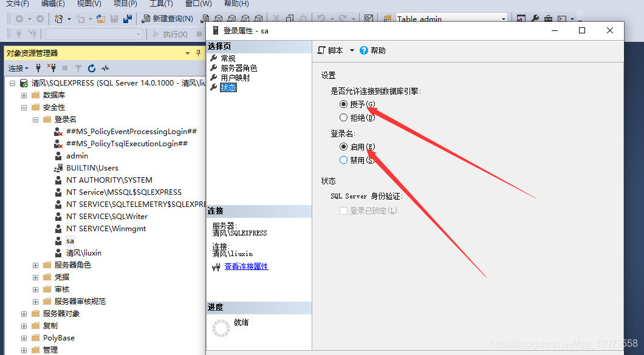This screenshot has width=644, height=355.
Task: Open the 脚本 dropdown arrow
Action: pyautogui.click(x=352, y=50)
